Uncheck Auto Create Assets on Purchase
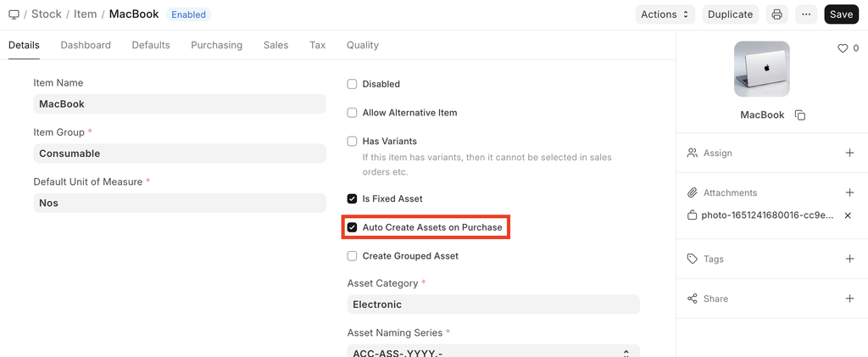Viewport: 868px width, 357px height. click(x=353, y=227)
